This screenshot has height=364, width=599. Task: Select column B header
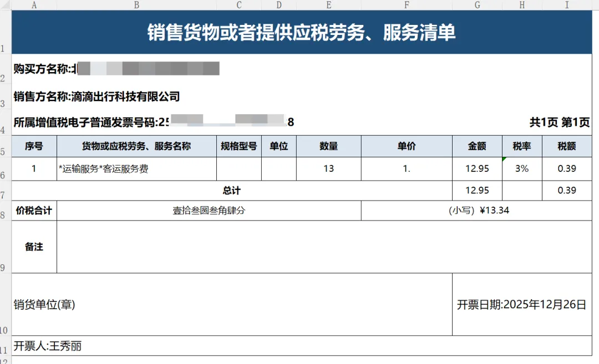[136, 5]
